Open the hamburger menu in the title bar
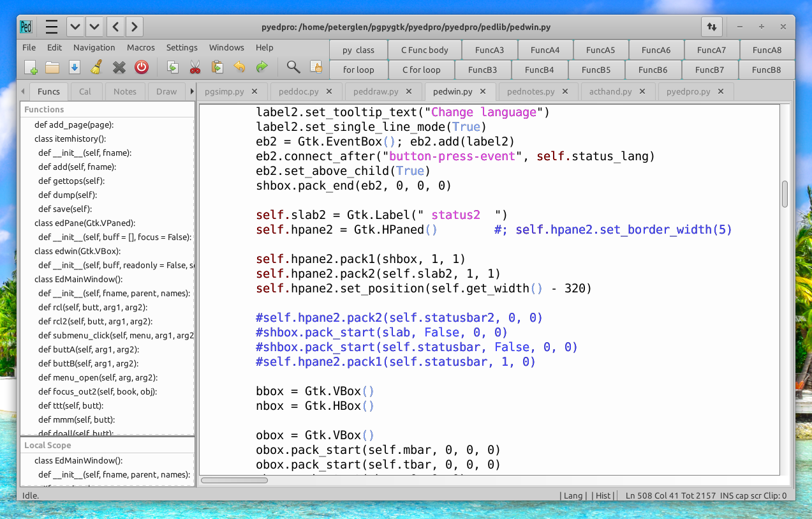The width and height of the screenshot is (812, 519). pos(52,27)
